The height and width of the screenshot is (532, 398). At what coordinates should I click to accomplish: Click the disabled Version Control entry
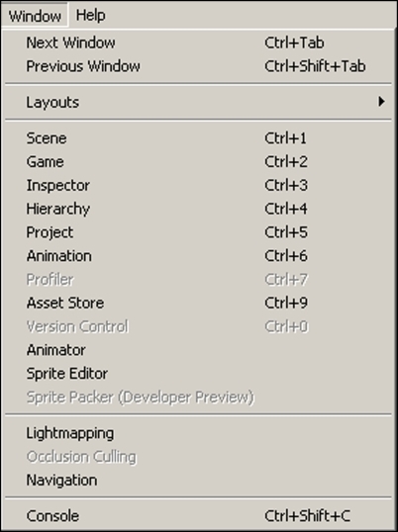tap(198, 326)
